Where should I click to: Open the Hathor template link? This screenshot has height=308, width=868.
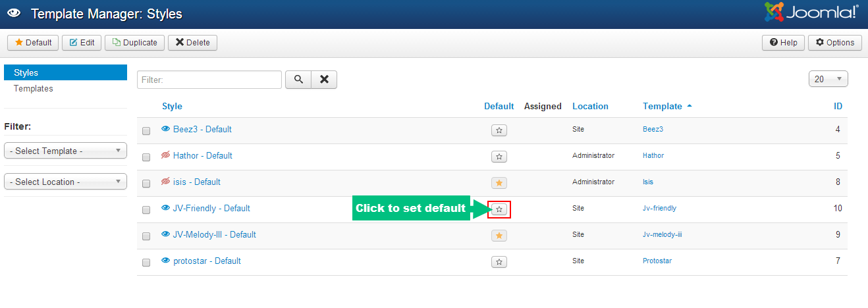pos(653,155)
